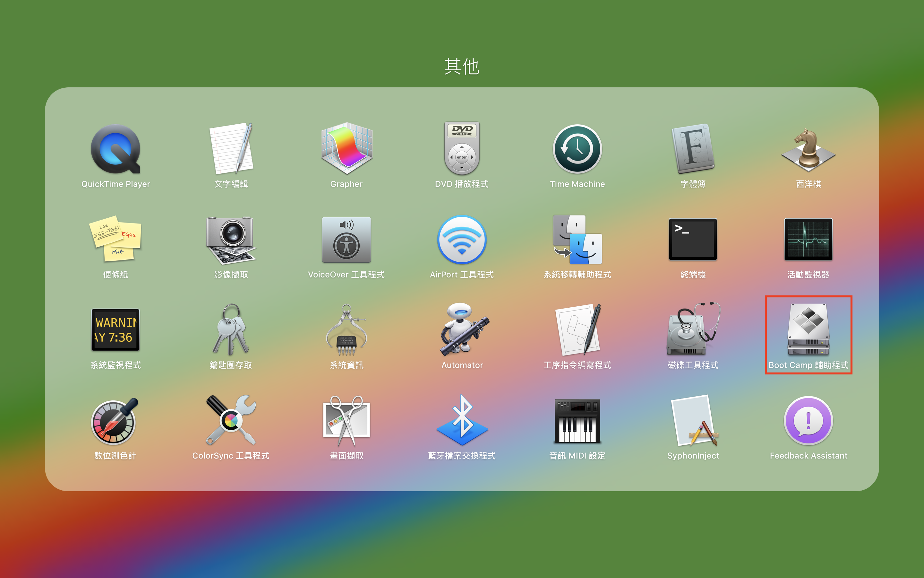Open the 字體簿 Font Book app

(x=693, y=149)
